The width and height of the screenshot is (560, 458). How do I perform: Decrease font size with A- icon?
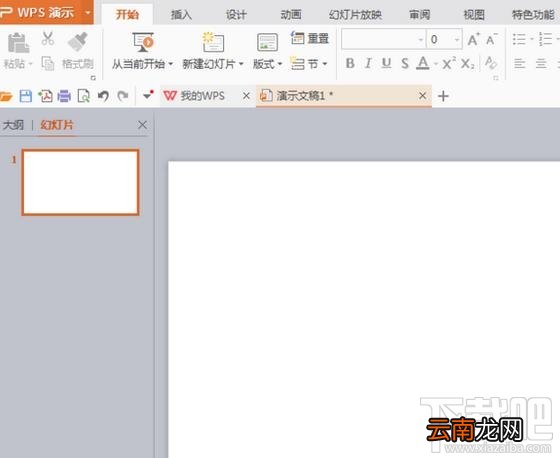[491, 39]
